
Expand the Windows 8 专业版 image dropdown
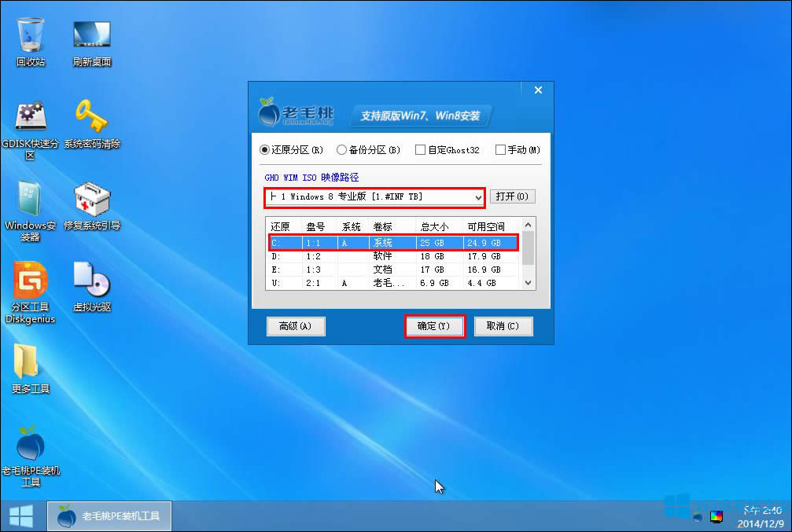coord(478,197)
